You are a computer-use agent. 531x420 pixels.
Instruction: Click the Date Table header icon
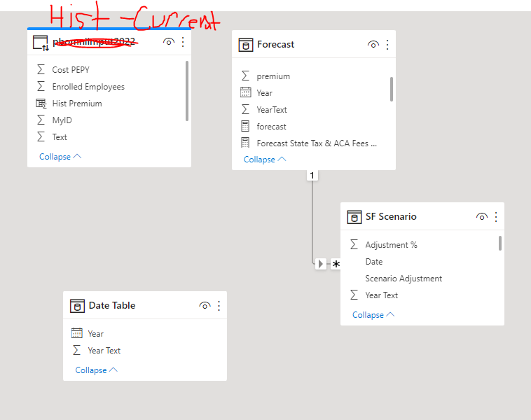77,306
